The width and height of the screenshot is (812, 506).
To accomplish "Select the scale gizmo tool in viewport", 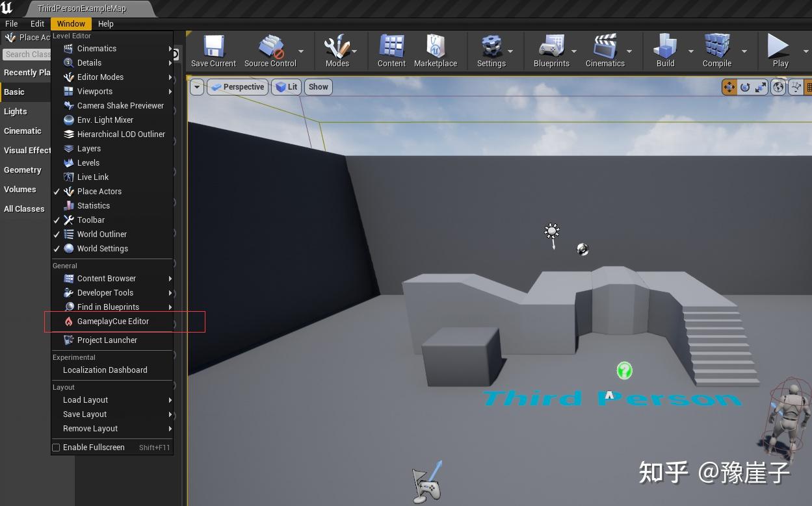I will (761, 87).
